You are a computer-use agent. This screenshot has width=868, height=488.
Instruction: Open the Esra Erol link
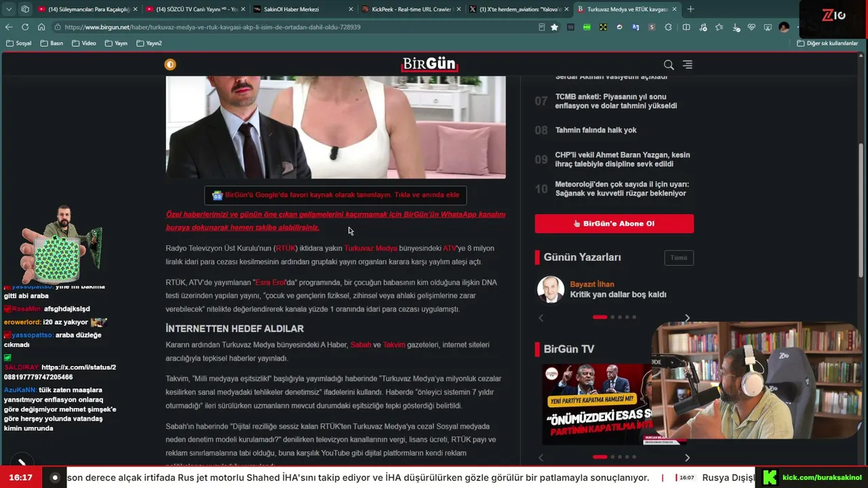coord(270,283)
